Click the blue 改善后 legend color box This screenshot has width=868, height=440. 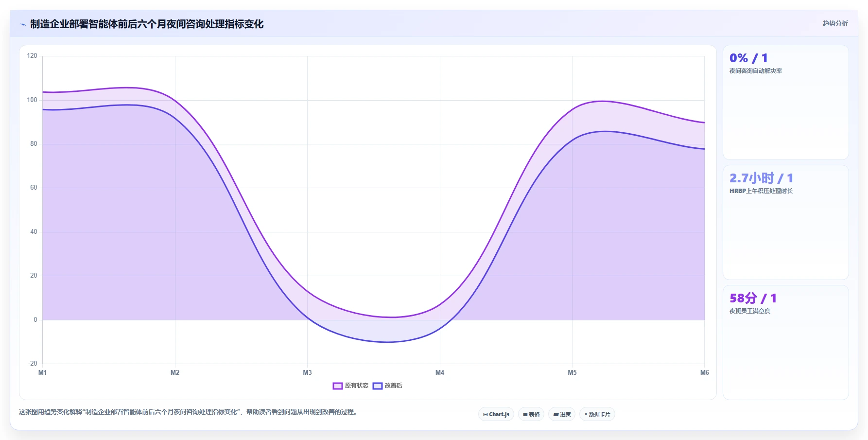coord(378,386)
